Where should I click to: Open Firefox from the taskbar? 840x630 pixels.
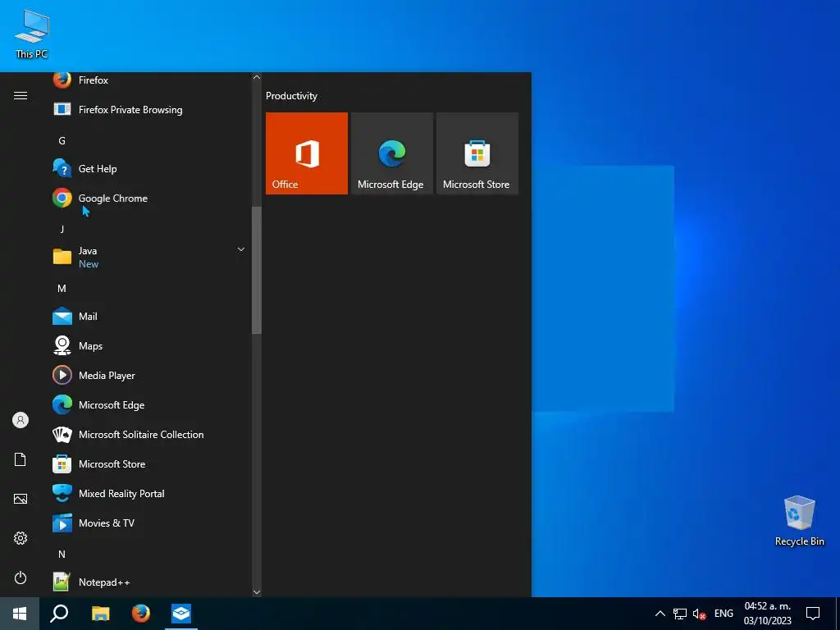[141, 614]
